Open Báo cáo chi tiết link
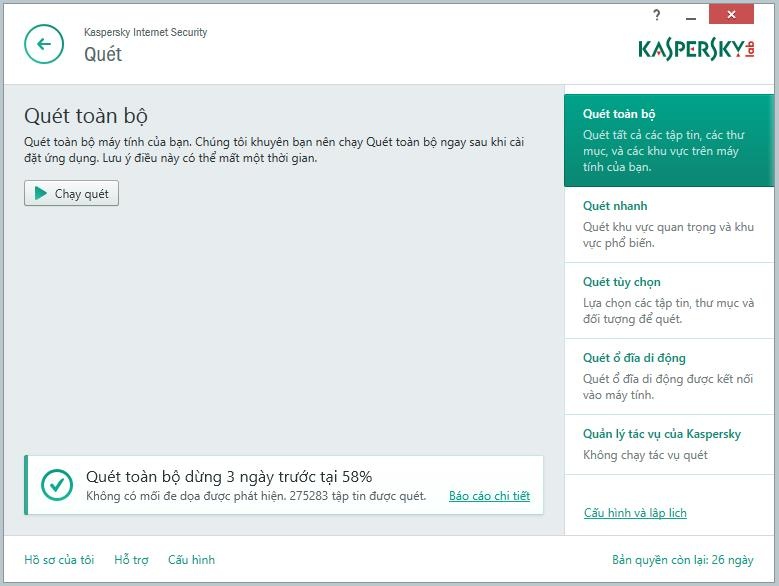Viewport: 779px width, 586px height. click(489, 496)
